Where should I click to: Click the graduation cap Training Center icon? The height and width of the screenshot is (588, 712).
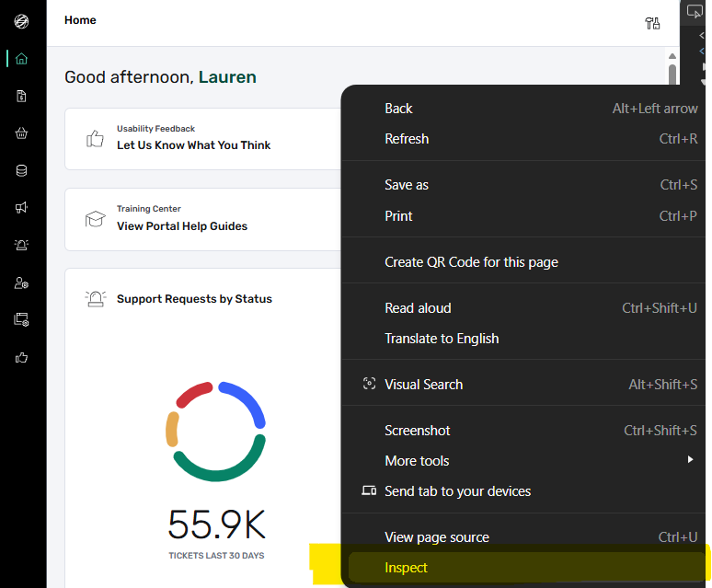(95, 219)
